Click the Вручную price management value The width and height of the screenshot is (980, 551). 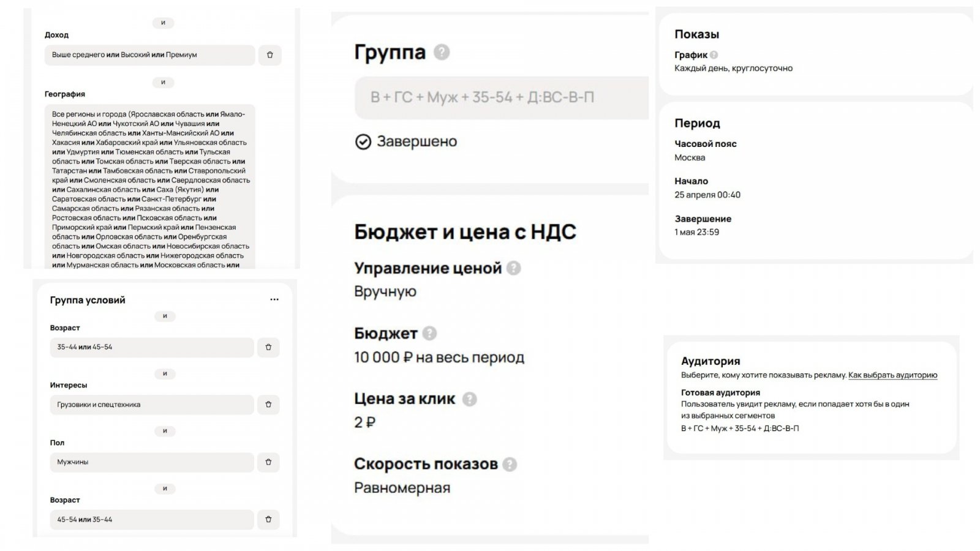[x=385, y=292]
